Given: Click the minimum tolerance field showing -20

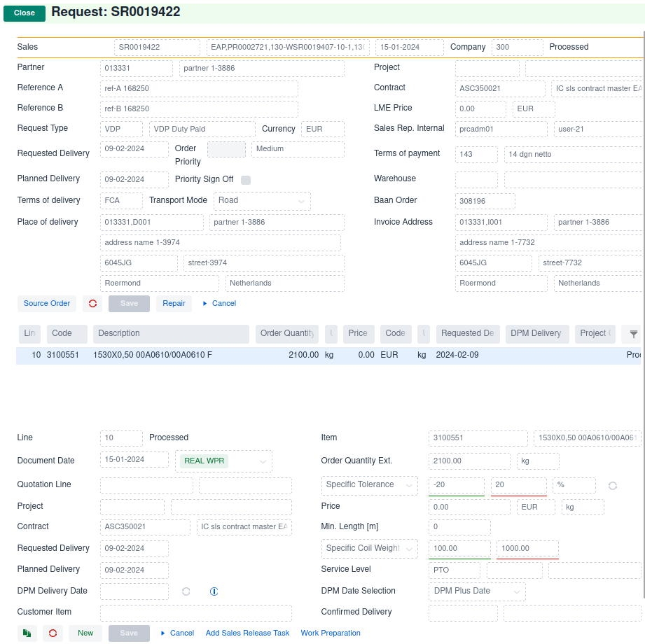Looking at the screenshot, I should 457,485.
